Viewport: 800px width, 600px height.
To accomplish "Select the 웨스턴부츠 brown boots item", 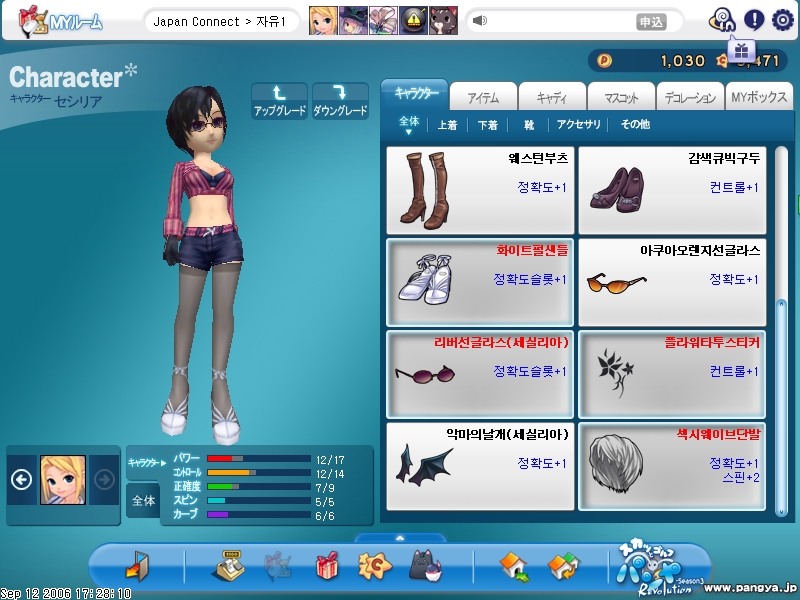I will [x=481, y=190].
